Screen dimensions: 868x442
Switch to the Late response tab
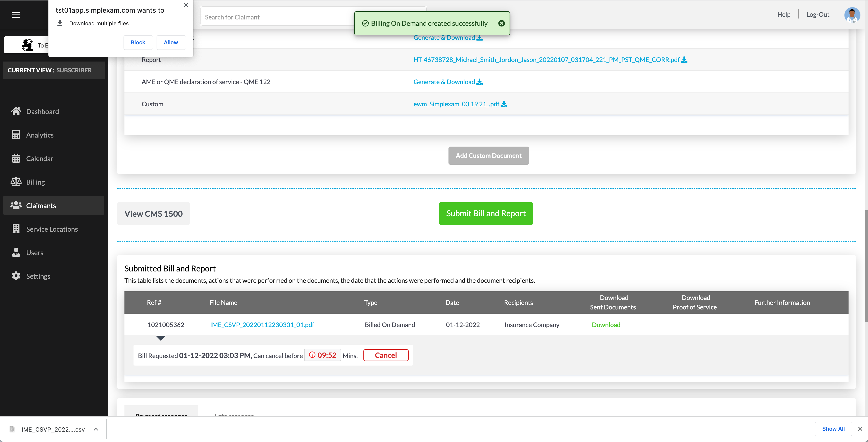234,414
